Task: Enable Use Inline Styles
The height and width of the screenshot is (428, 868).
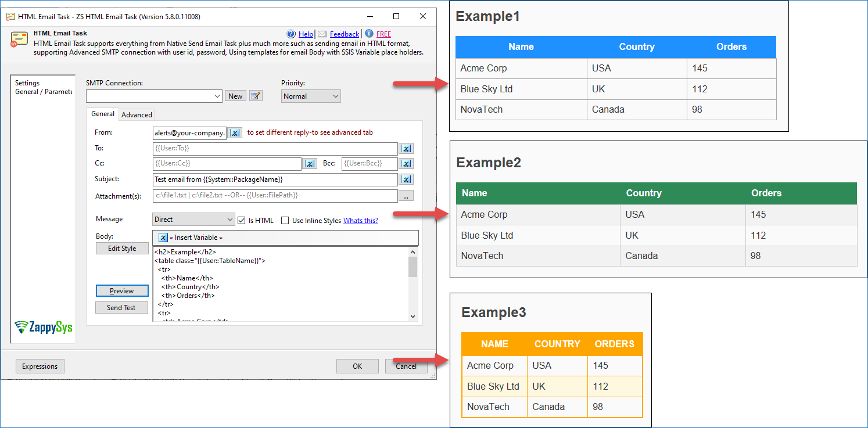Action: click(285, 220)
